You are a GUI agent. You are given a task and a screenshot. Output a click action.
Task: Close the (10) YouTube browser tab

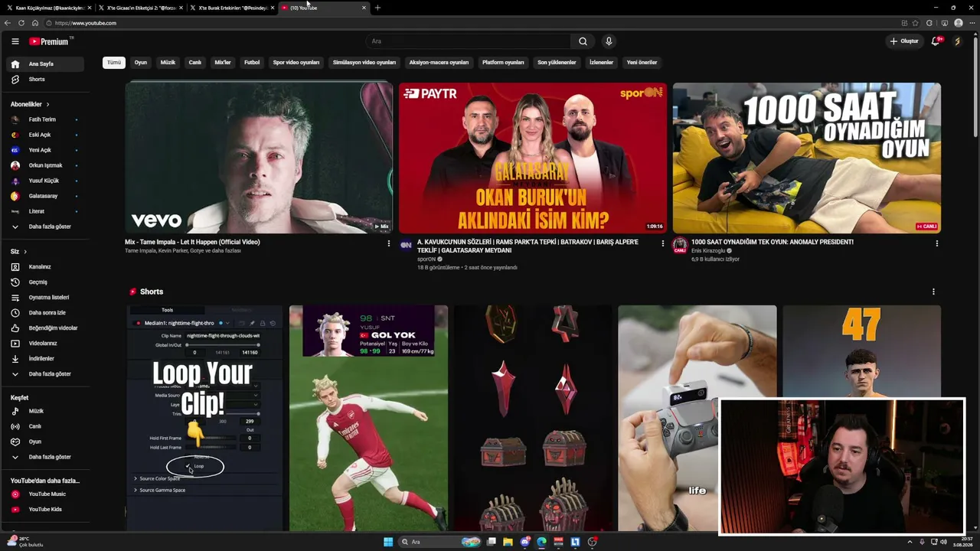click(x=364, y=8)
